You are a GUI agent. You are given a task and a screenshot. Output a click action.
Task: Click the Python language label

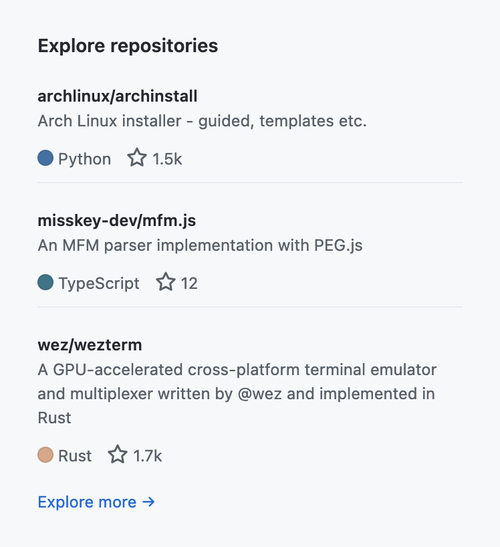pos(84,159)
